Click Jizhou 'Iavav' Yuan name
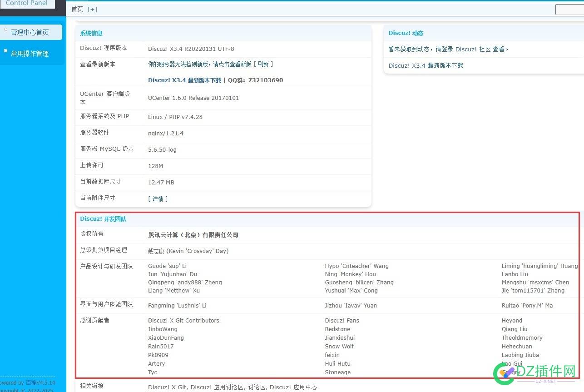 [x=351, y=306]
